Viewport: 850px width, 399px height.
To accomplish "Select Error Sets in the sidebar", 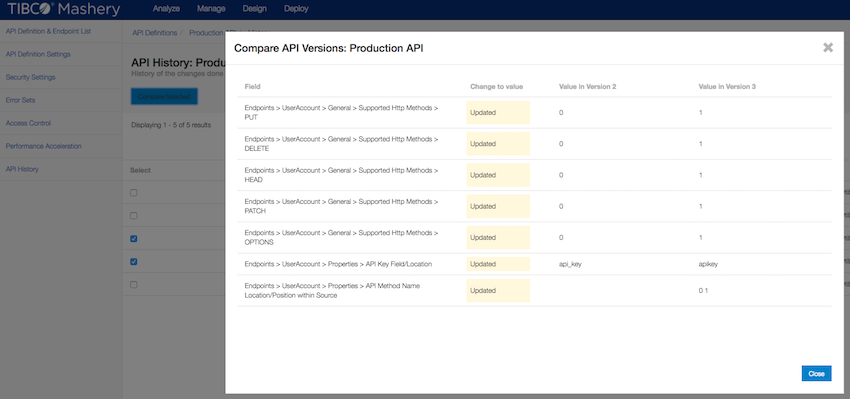I will coord(20,100).
